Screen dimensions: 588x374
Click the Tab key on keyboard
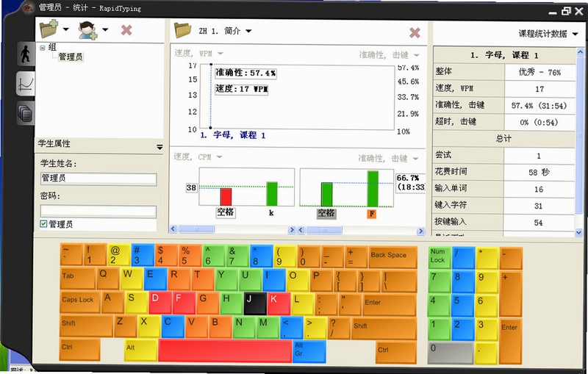[x=78, y=278]
